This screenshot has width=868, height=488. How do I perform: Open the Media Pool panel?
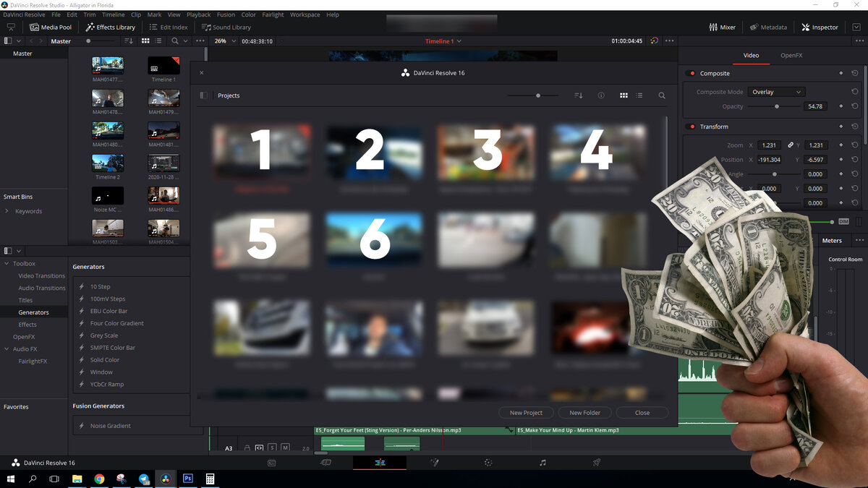[50, 27]
